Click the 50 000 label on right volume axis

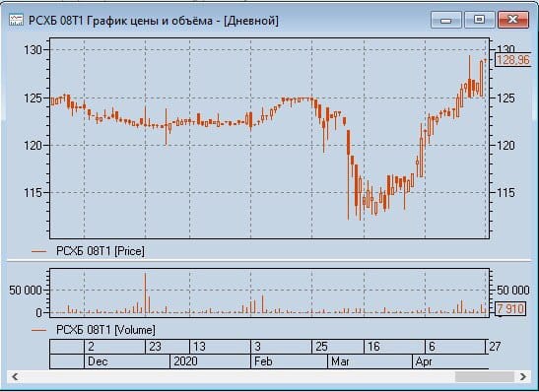point(512,291)
